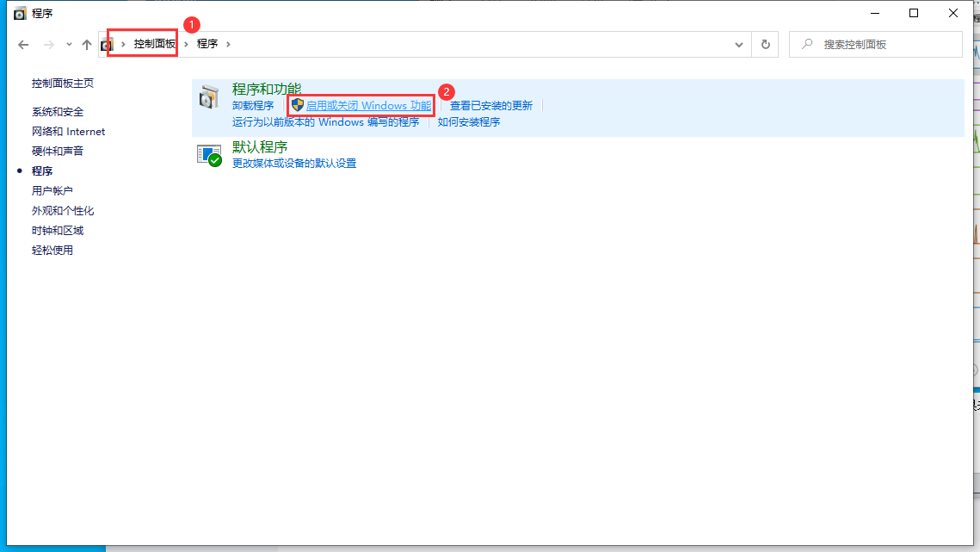Click the Control Panel icon in address bar
980x552 pixels.
click(108, 45)
